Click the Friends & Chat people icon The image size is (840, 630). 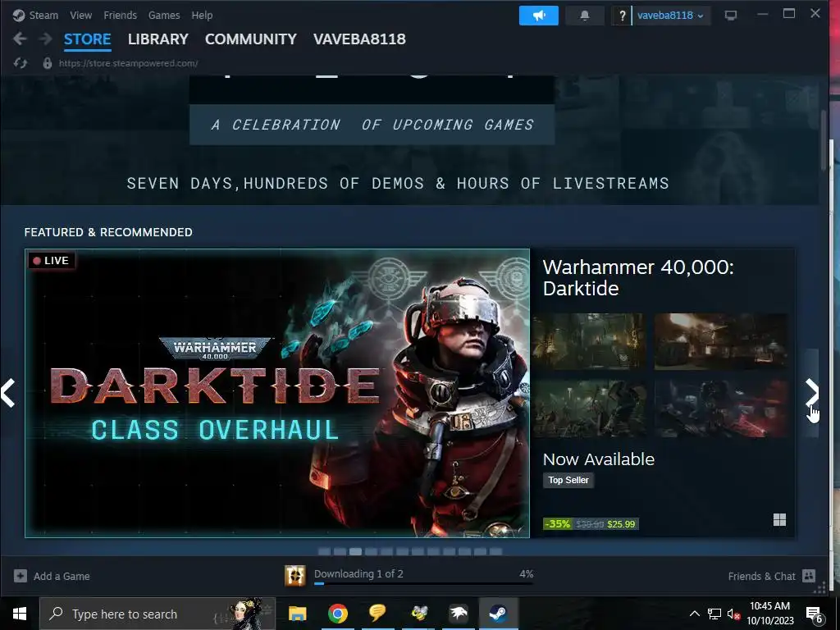pos(809,576)
